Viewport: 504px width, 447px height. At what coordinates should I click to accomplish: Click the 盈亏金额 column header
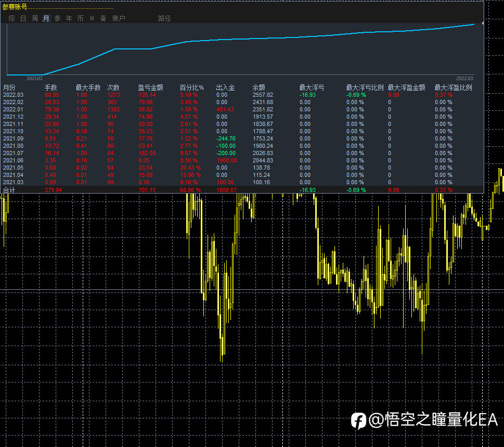pyautogui.click(x=150, y=87)
